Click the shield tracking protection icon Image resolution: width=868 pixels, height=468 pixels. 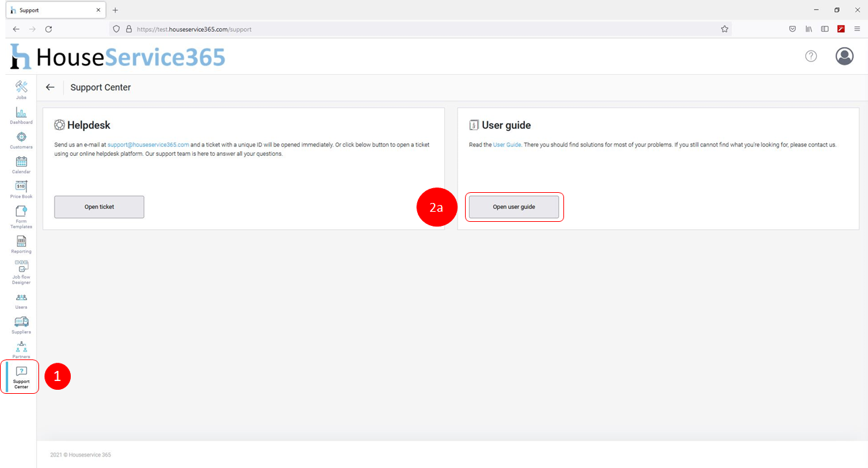(117, 29)
